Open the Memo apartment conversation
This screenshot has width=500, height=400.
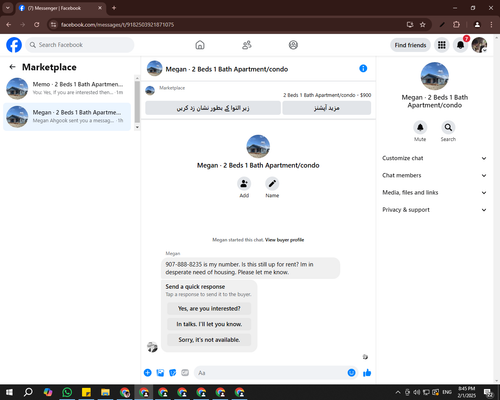[67, 88]
